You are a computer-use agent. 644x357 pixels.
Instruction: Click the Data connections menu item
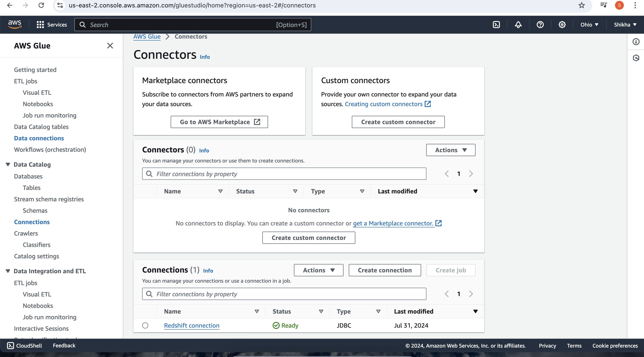[x=39, y=138]
